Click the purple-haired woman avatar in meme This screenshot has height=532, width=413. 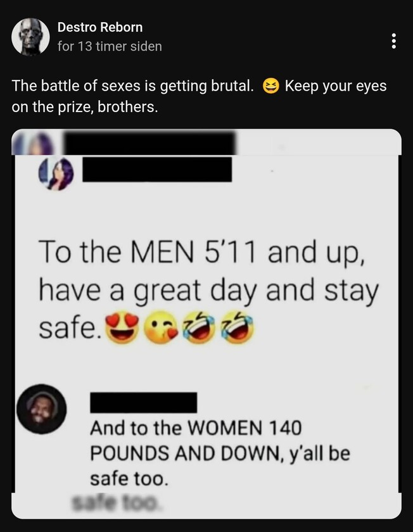coord(56,174)
